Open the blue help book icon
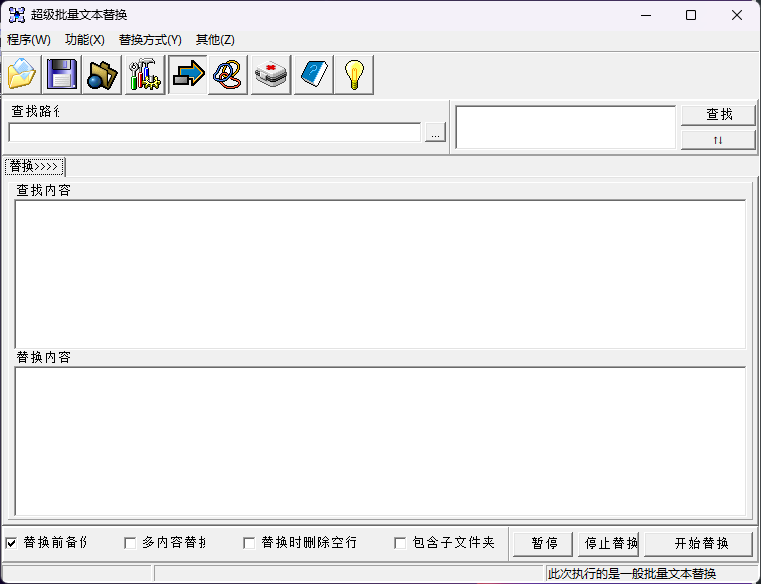 pos(313,75)
